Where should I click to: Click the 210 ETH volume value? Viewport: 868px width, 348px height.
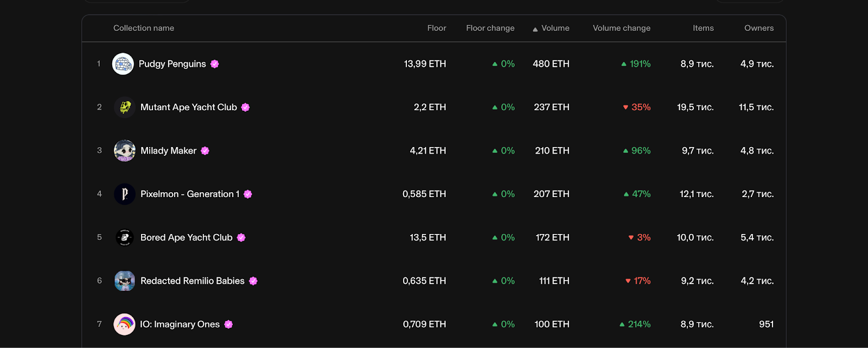(x=552, y=151)
